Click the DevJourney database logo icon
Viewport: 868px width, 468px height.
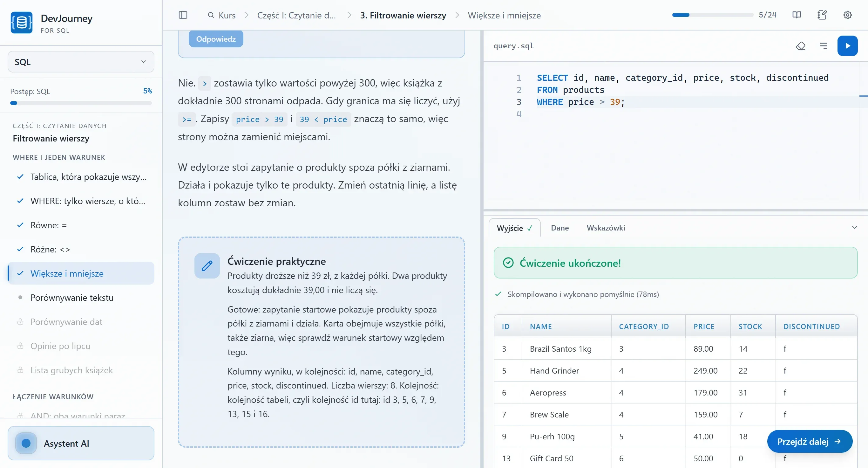coord(22,23)
